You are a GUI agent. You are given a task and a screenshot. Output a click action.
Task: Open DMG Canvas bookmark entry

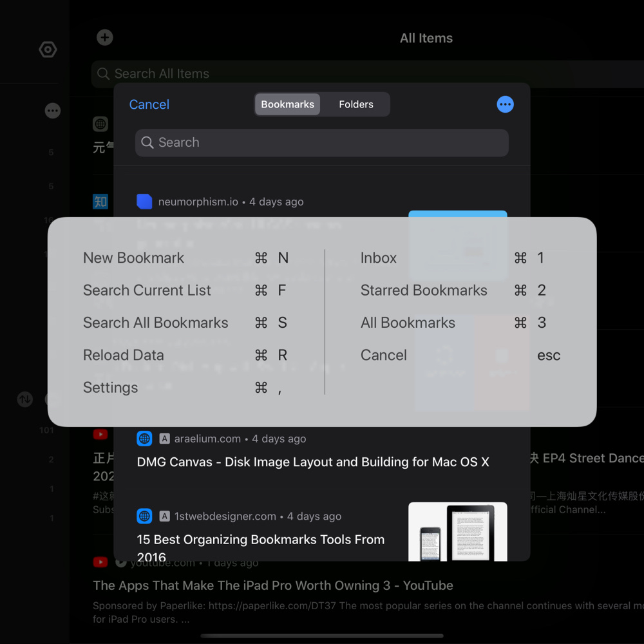(x=313, y=462)
